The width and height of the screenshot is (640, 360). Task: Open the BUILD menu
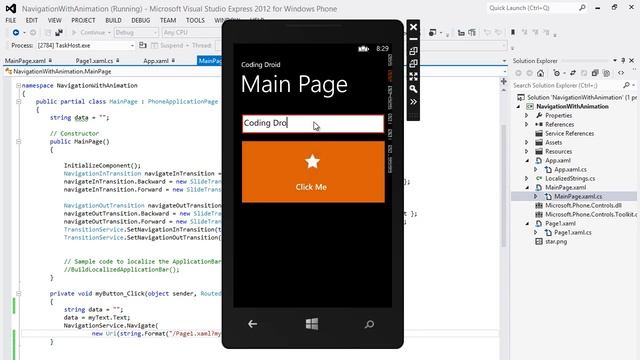coord(113,20)
